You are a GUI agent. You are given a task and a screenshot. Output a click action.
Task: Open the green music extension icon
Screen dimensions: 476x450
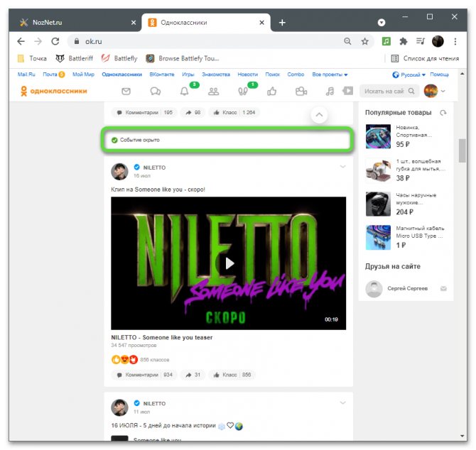pos(386,41)
